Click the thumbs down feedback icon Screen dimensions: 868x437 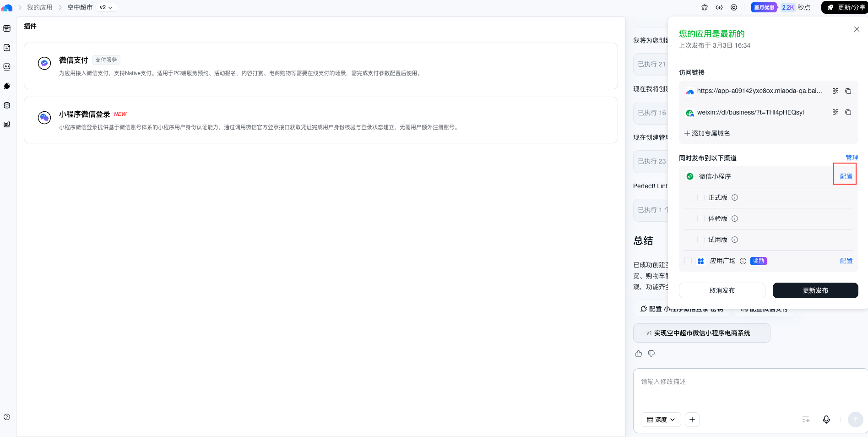[x=651, y=354]
